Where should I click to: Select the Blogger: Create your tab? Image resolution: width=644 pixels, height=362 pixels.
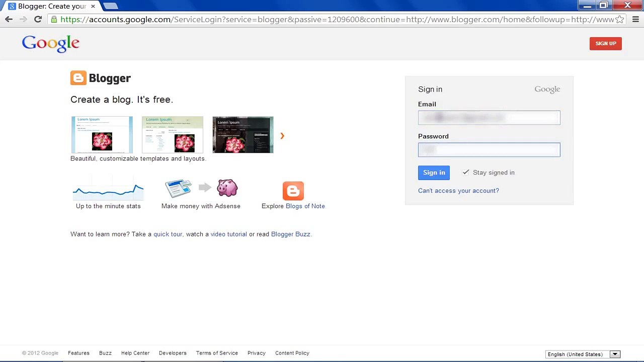click(52, 6)
